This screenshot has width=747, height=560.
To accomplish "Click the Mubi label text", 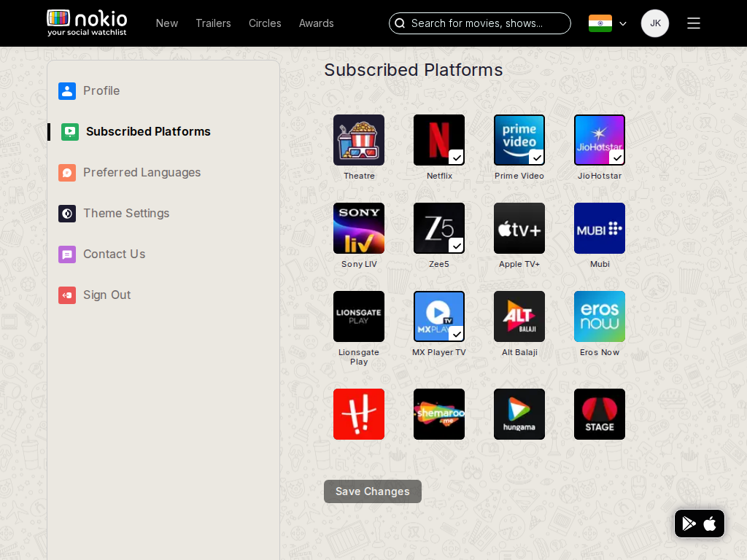I will [x=600, y=264].
